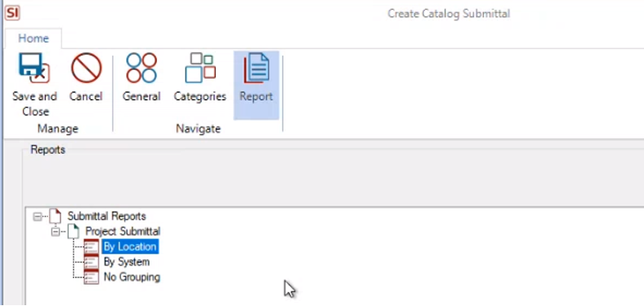The image size is (644, 306).
Task: Click the Submittal Reports document icon
Action: point(55,216)
